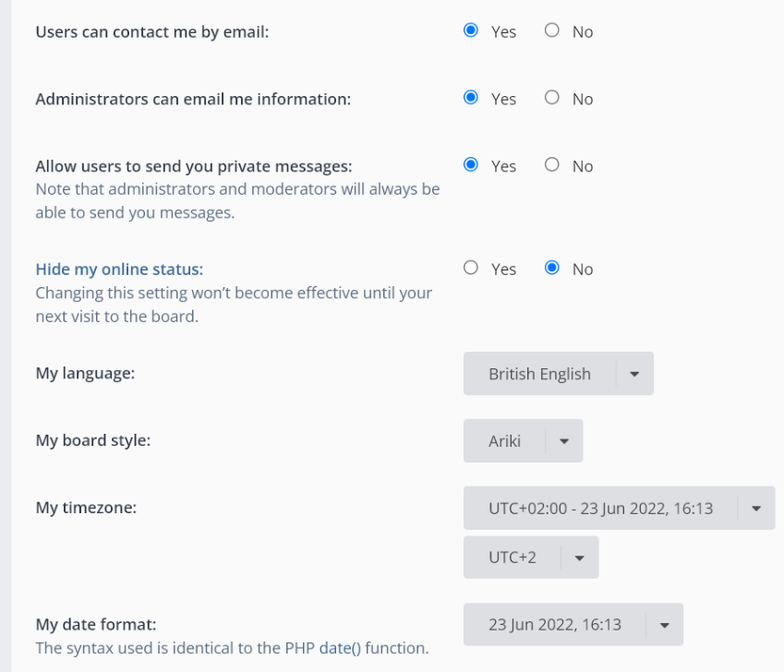Click the arrow on the date format selector
This screenshot has height=672, width=784.
tap(665, 625)
